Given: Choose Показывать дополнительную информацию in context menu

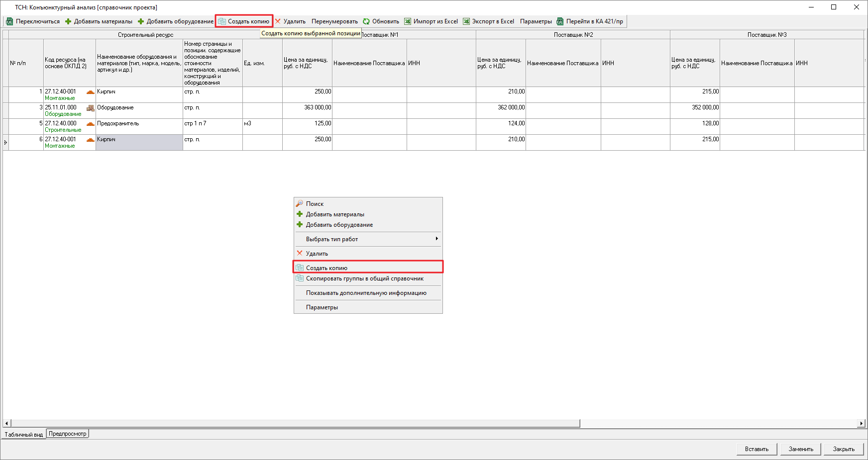Looking at the screenshot, I should (x=368, y=293).
